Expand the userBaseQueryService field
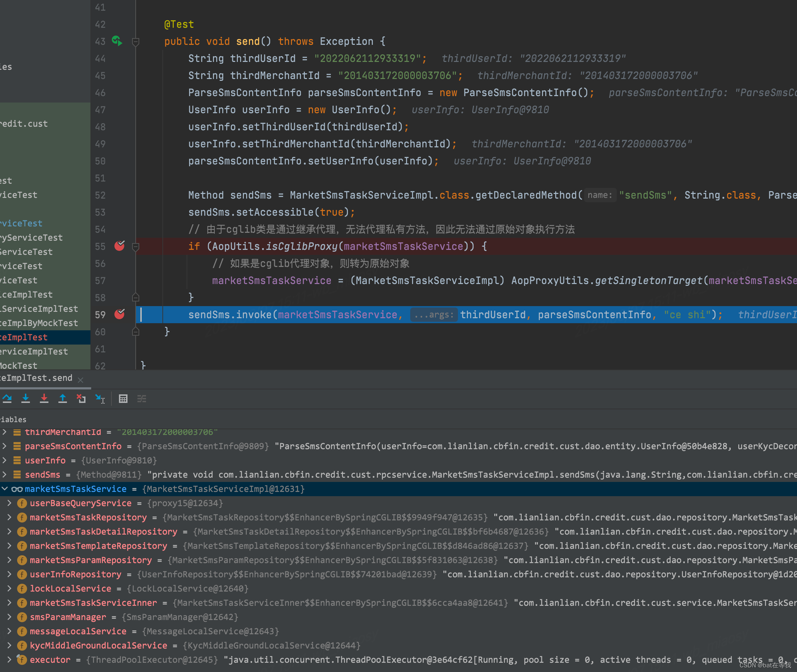Screen dimensions: 797x672 pos(10,503)
